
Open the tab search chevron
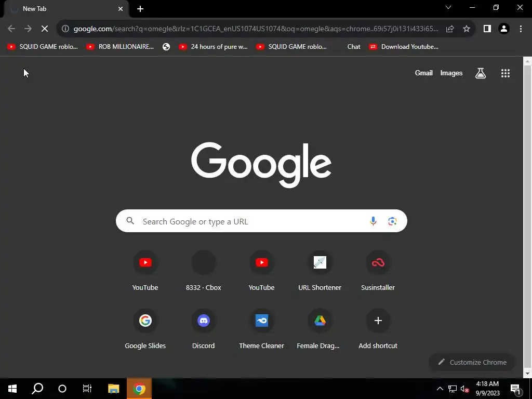pos(448,7)
